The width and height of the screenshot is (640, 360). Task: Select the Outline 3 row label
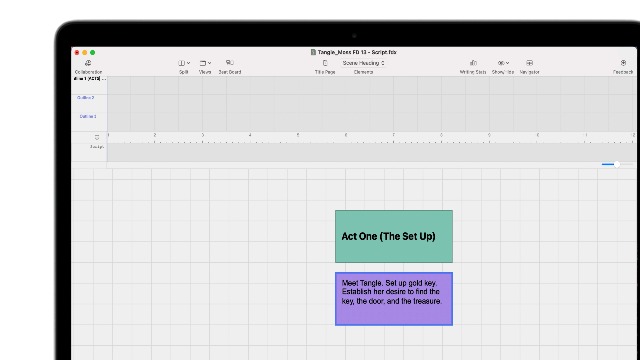tap(88, 116)
